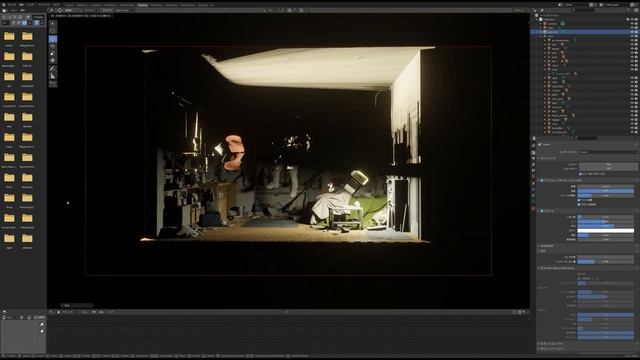
Task: Adjust the Bloom Threshold slider
Action: pyautogui.click(x=606, y=217)
